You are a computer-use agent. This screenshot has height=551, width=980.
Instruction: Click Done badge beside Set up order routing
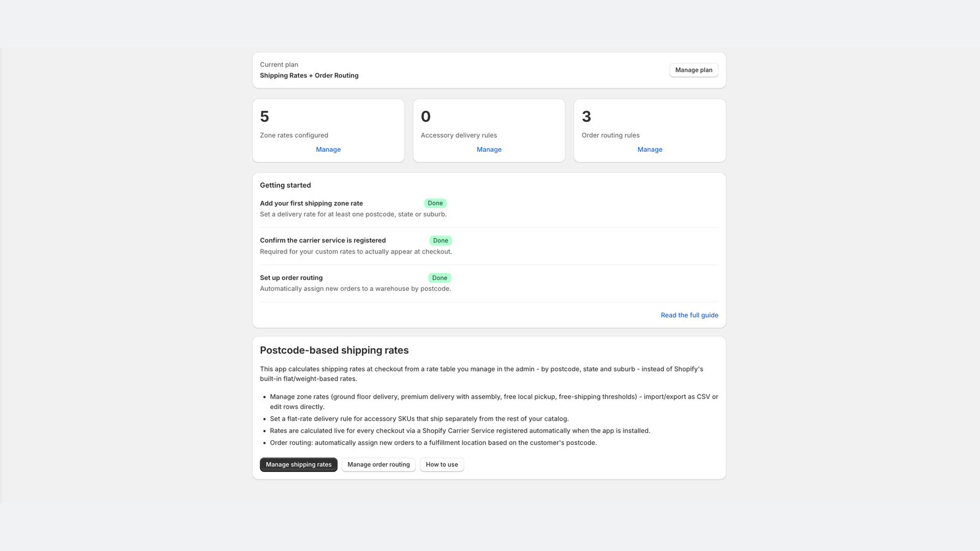point(440,278)
